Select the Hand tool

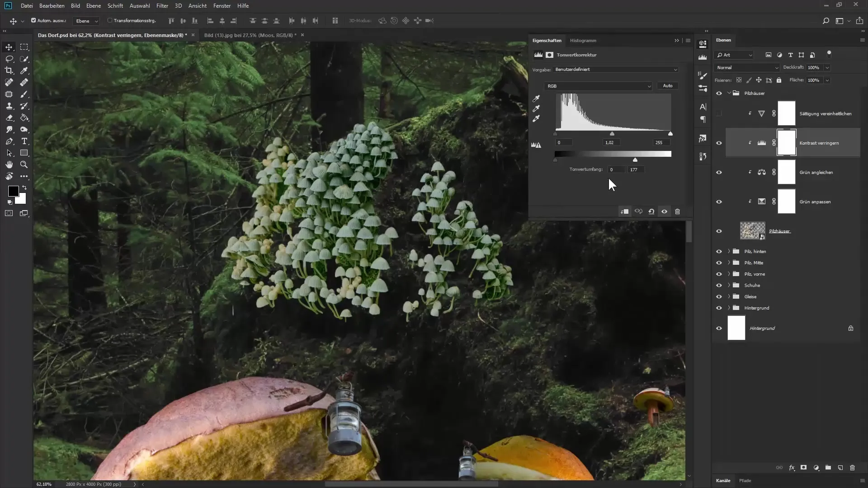9,164
